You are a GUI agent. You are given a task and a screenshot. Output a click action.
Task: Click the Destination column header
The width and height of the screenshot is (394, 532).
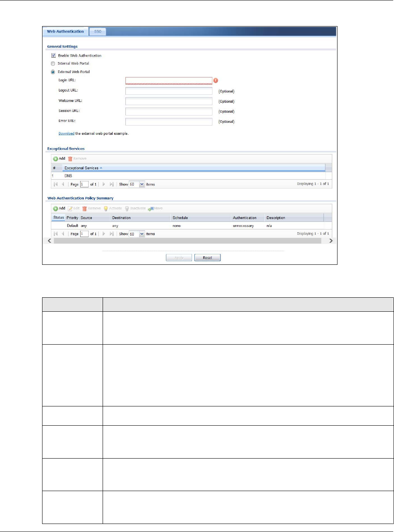140,218
